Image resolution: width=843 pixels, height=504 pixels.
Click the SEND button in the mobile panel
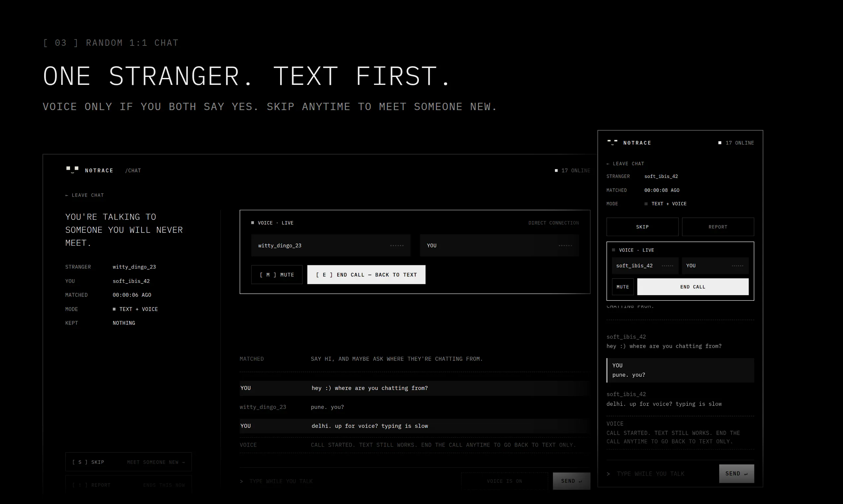pyautogui.click(x=736, y=473)
